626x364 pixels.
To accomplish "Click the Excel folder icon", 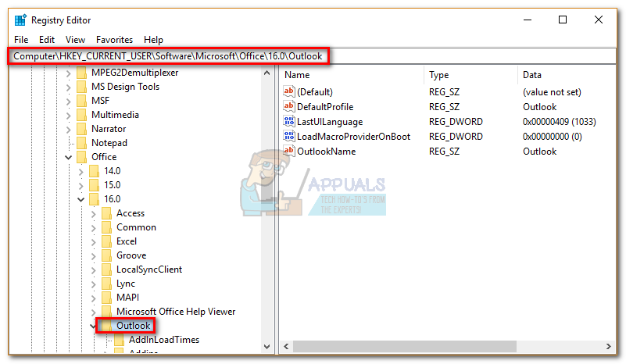I will click(106, 241).
